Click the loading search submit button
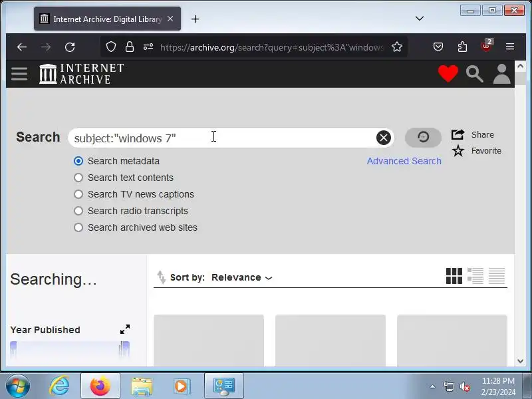The height and width of the screenshot is (399, 532). point(423,138)
